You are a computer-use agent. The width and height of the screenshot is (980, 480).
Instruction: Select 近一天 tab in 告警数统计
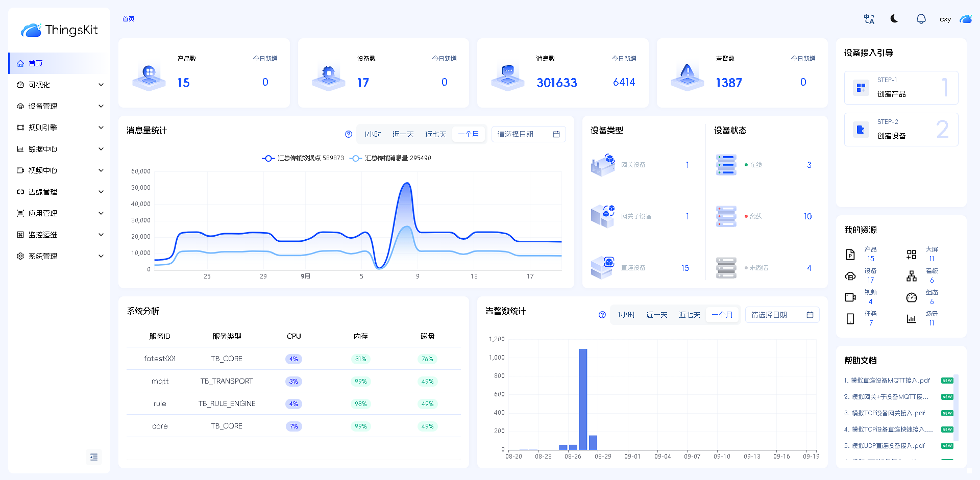(x=656, y=315)
